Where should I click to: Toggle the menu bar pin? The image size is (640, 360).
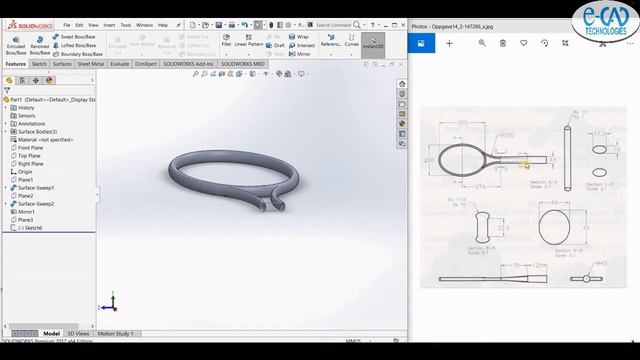point(178,25)
